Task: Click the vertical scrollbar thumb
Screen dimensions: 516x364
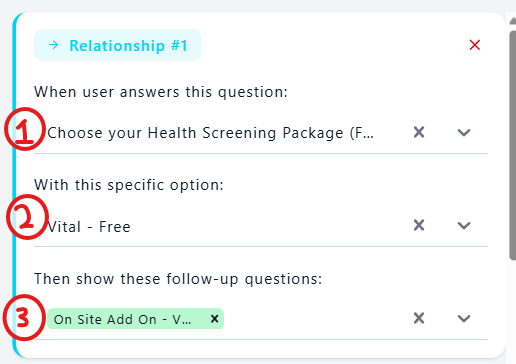Action: [513, 145]
